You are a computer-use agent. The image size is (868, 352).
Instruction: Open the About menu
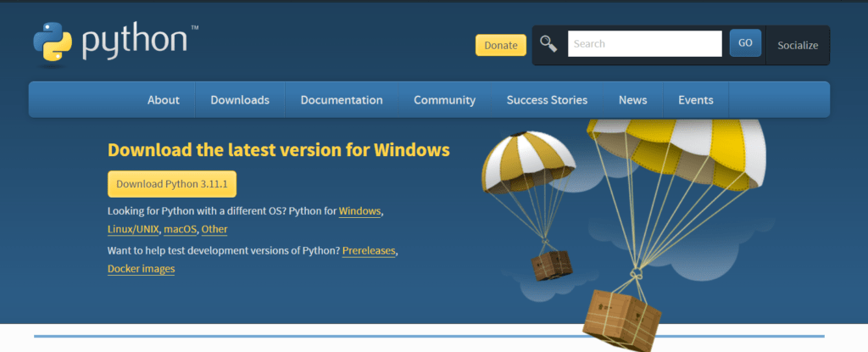pos(164,100)
